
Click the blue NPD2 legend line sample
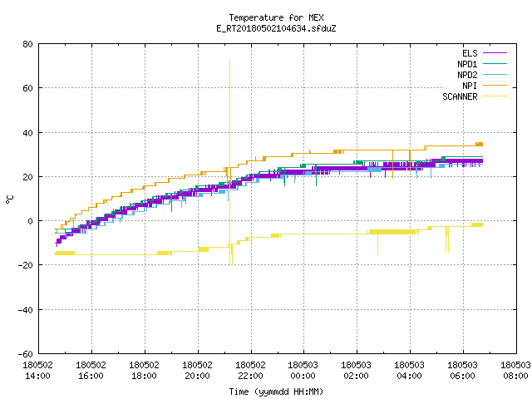[495, 74]
